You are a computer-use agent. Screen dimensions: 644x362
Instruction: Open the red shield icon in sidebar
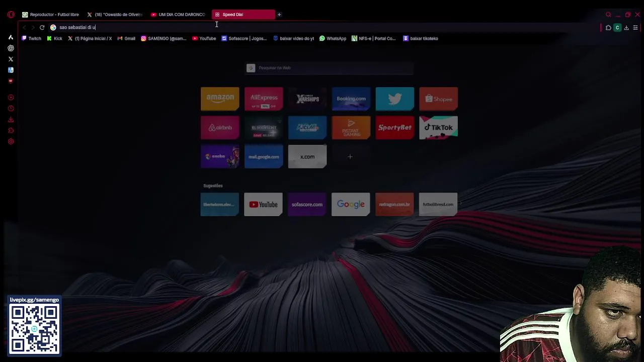coord(11,81)
